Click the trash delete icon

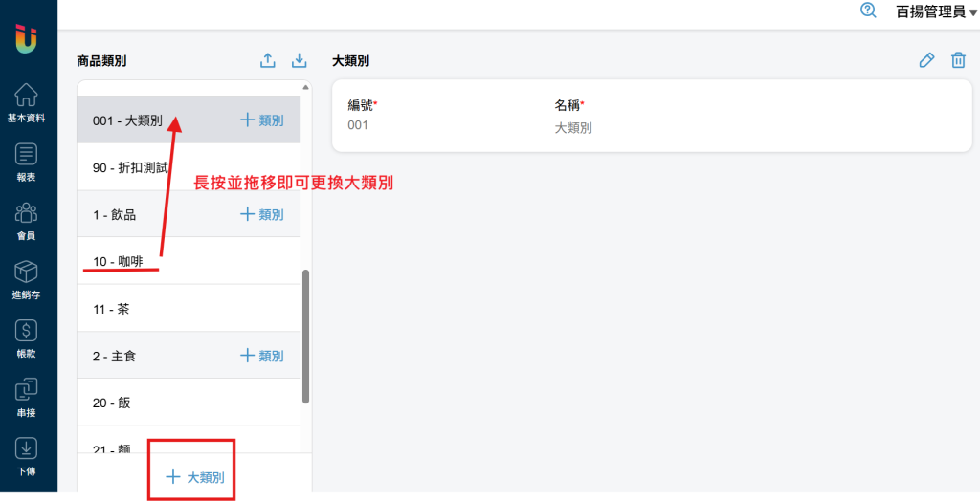tap(958, 61)
